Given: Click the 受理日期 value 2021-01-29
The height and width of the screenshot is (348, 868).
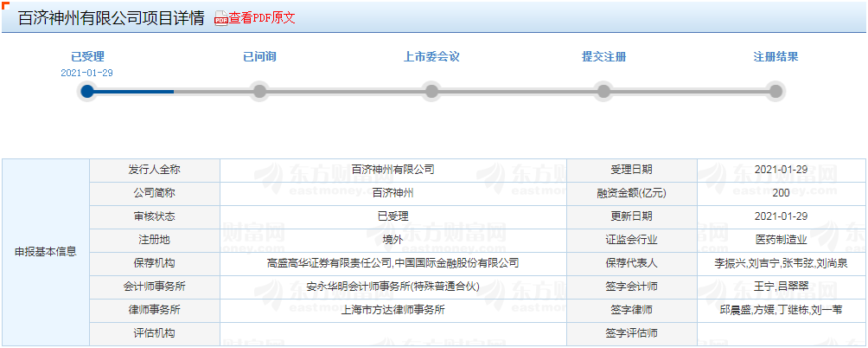Looking at the screenshot, I should tap(781, 171).
